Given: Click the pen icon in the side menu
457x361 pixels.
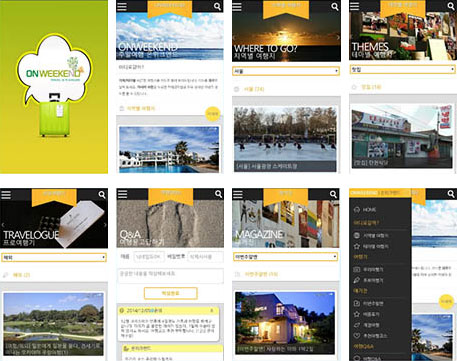Looking at the screenshot, I should (x=357, y=280).
